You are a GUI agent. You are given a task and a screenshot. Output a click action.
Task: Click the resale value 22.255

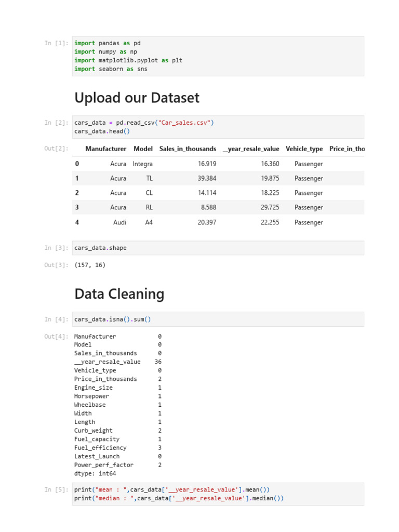pyautogui.click(x=270, y=222)
